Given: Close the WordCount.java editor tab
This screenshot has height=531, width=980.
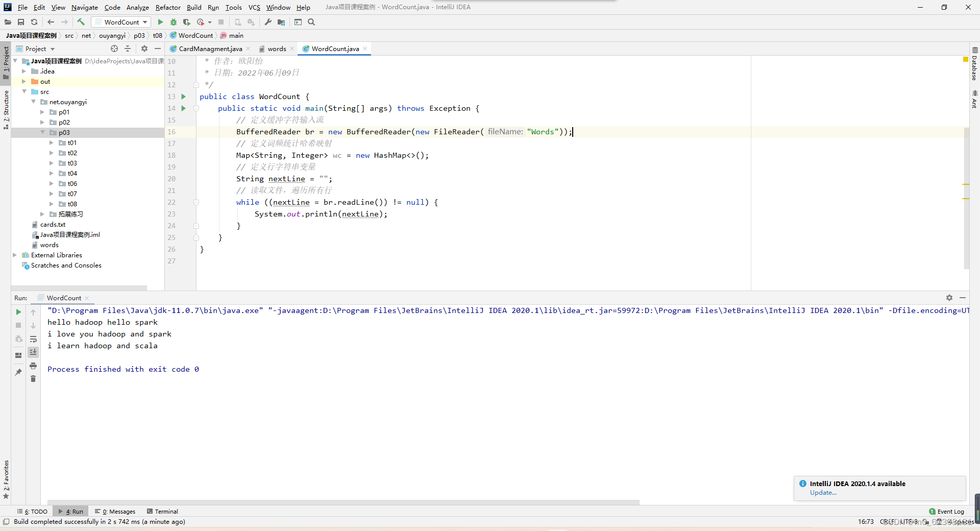Looking at the screenshot, I should tap(365, 49).
